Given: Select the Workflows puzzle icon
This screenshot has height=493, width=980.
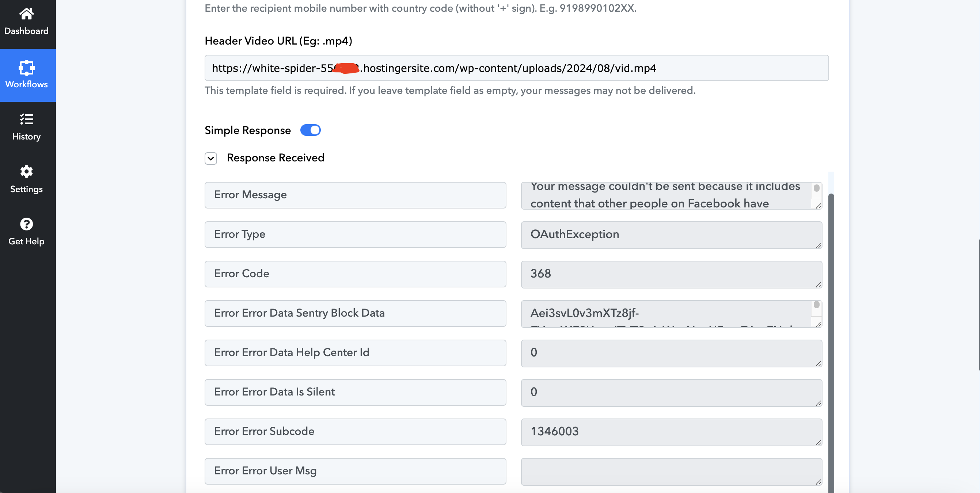Looking at the screenshot, I should point(26,68).
